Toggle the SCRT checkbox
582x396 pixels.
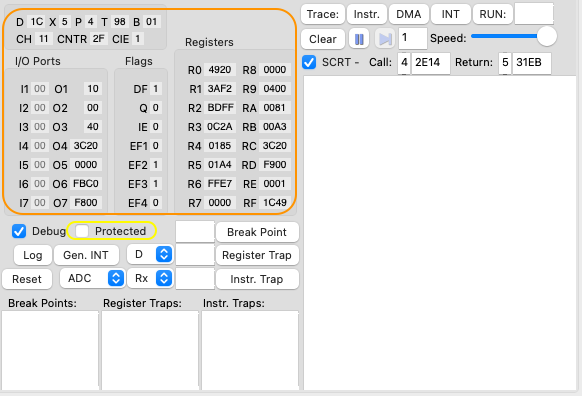(x=309, y=62)
